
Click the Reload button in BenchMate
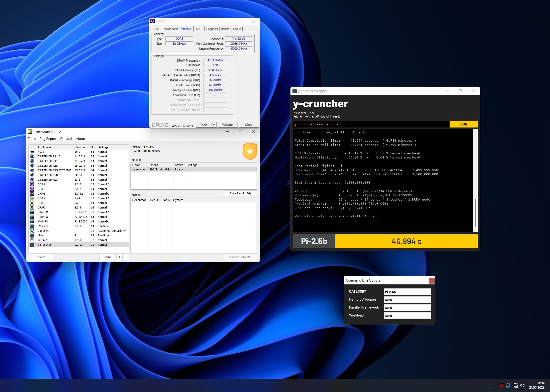pos(107,257)
